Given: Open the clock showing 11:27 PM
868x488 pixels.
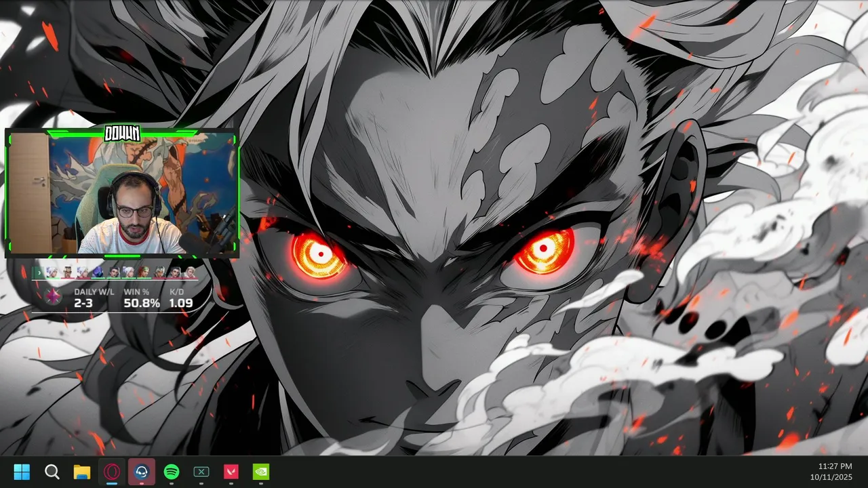Looking at the screenshot, I should (x=835, y=466).
